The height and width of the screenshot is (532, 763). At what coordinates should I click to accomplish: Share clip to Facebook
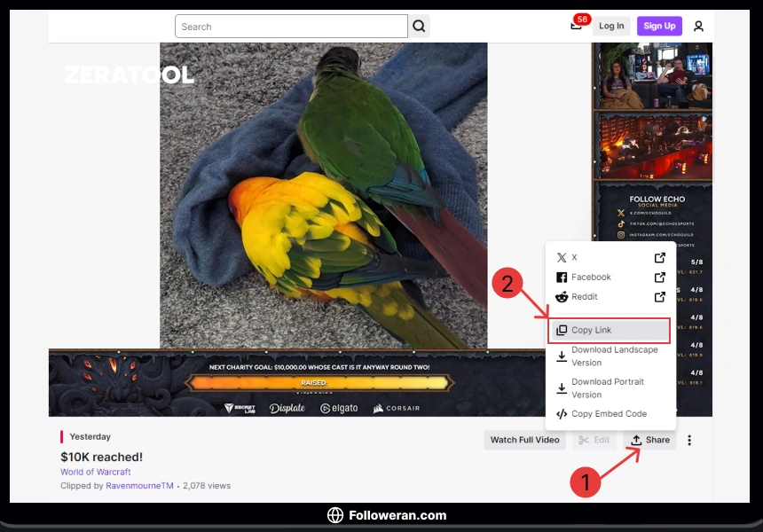591,278
